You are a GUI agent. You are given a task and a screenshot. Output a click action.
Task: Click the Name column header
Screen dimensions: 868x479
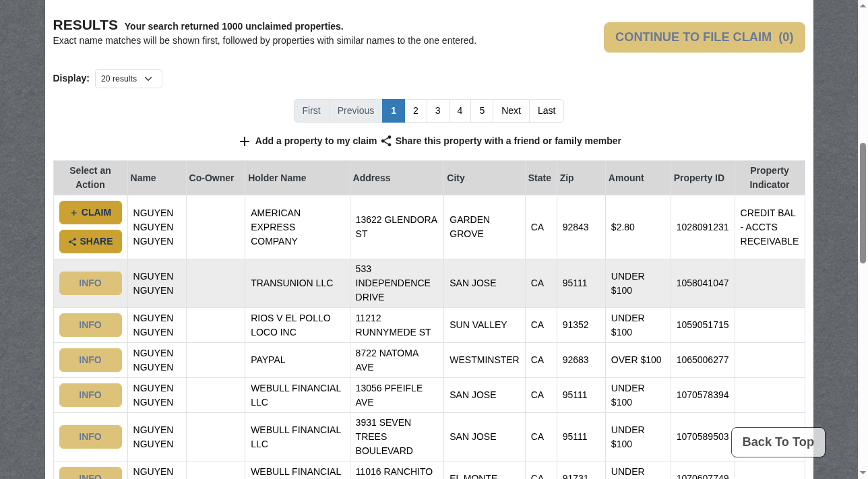coord(157,178)
